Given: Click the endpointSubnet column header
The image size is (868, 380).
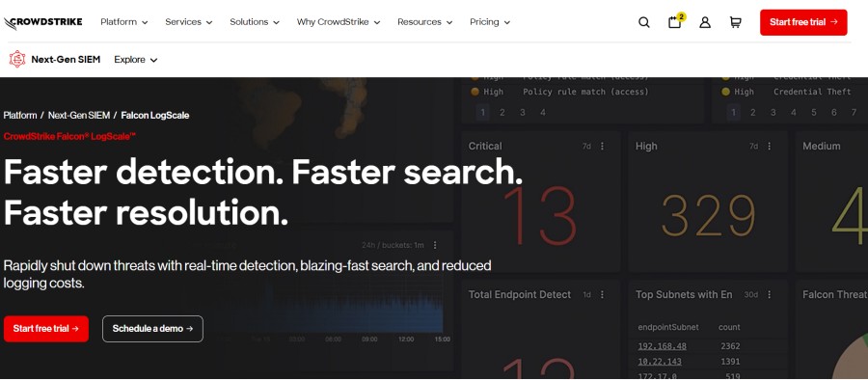Looking at the screenshot, I should 668,327.
